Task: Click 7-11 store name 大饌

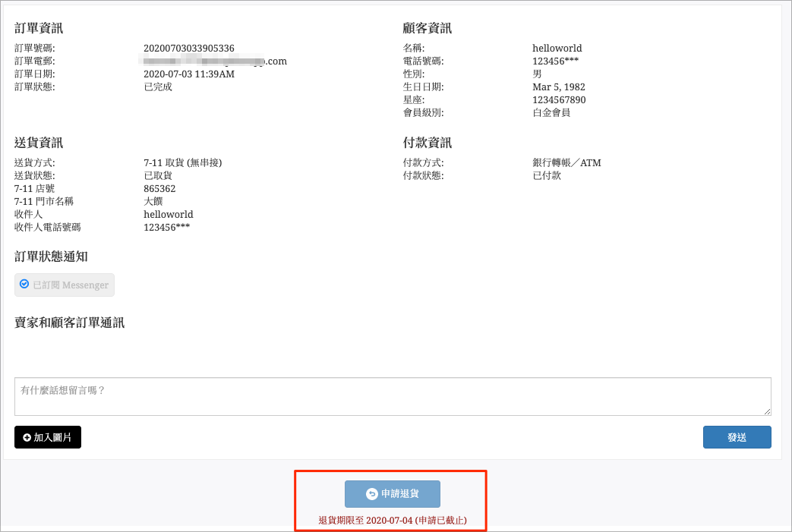Action: tap(153, 201)
